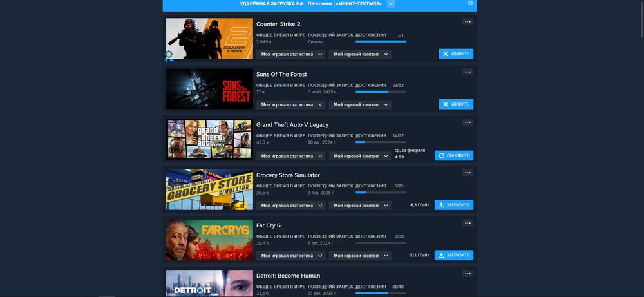
Task: Click 'Обновить' button for Grand Theft Auto V Legacy
Action: coord(454,156)
